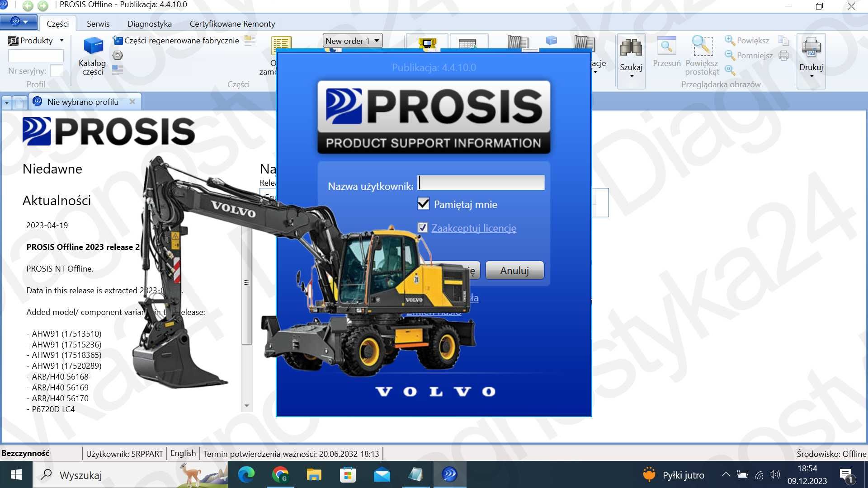Click the small blue box icon in ribbon

click(552, 41)
